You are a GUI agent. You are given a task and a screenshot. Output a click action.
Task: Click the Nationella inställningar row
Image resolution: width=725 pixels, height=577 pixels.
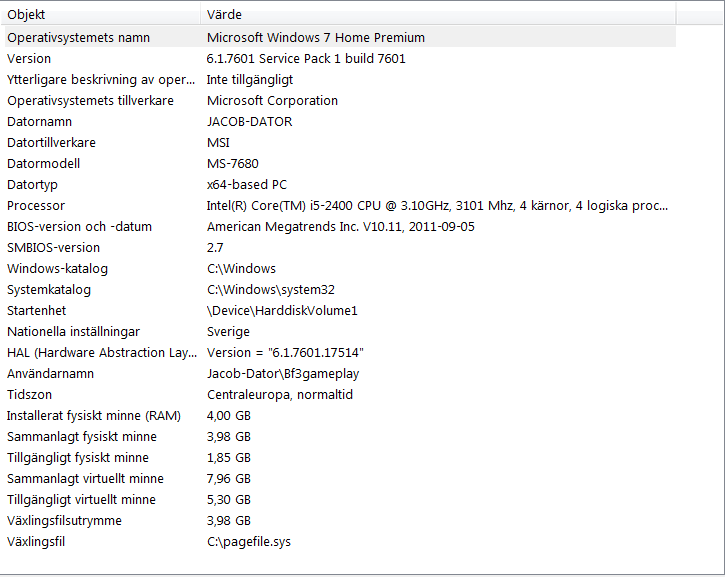(73, 331)
